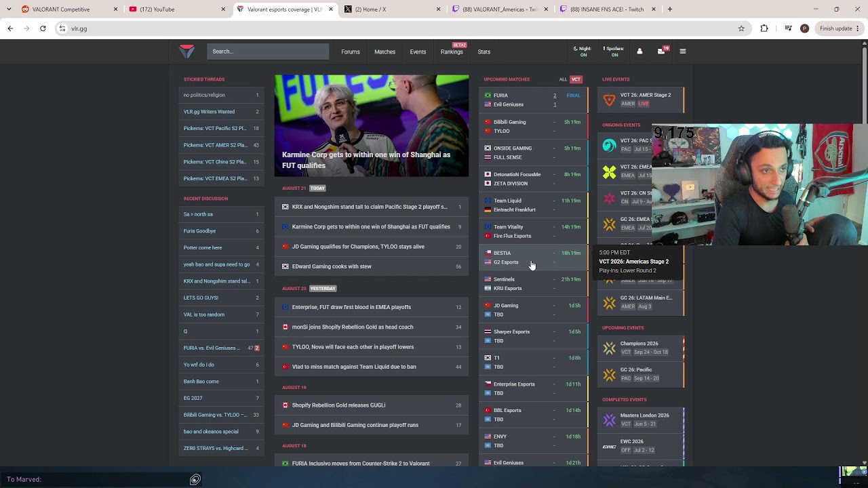Image resolution: width=868 pixels, height=488 pixels.
Task: Click the VCT 26: EMEA event green logo
Action: (x=609, y=171)
